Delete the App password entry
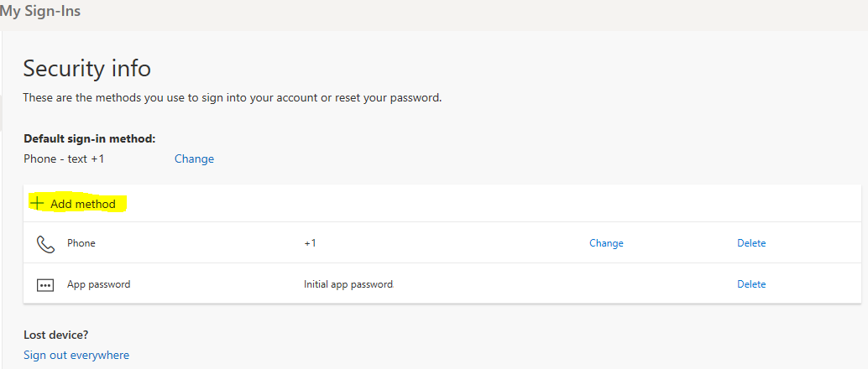This screenshot has width=868, height=369. coord(751,284)
